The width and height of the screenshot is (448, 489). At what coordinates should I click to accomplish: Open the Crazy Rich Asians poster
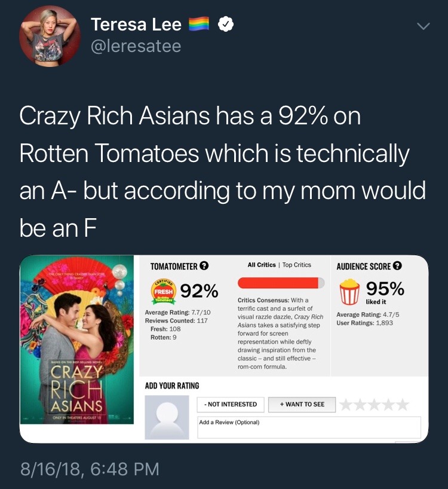(x=77, y=340)
